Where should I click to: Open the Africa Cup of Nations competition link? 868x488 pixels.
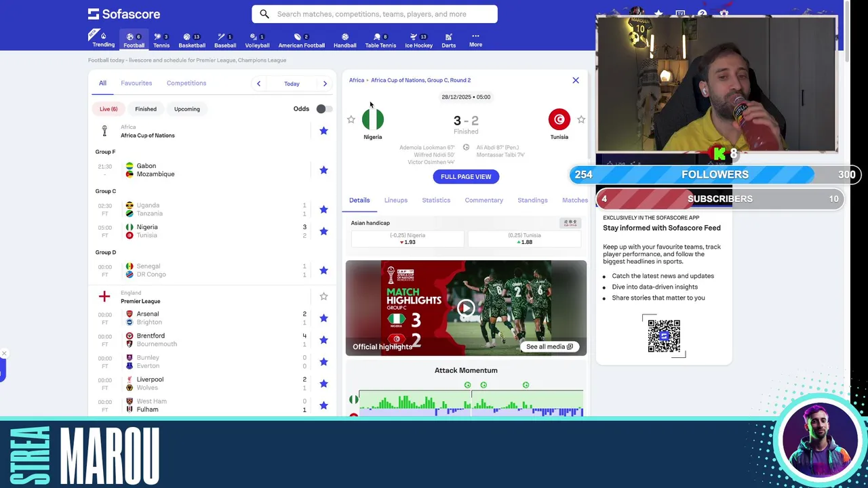pos(147,135)
